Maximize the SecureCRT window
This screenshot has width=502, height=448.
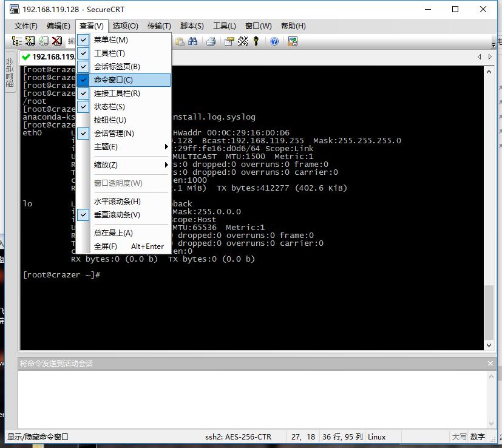455,9
